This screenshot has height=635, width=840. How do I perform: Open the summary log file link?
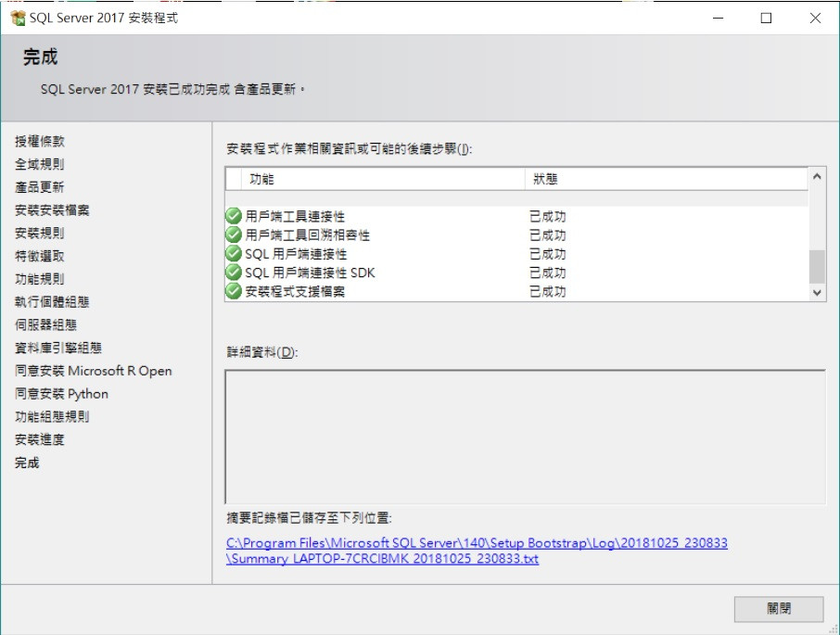[477, 551]
